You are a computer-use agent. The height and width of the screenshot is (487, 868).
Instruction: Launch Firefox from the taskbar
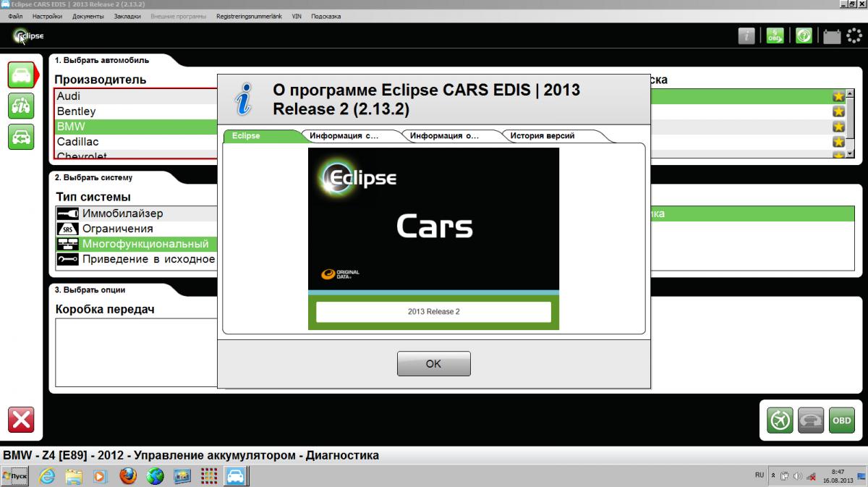pos(128,476)
